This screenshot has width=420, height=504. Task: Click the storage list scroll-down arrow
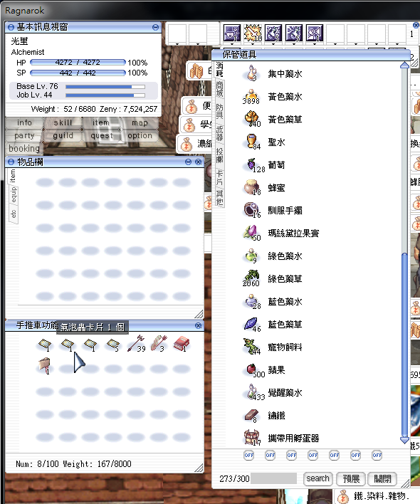[404, 440]
